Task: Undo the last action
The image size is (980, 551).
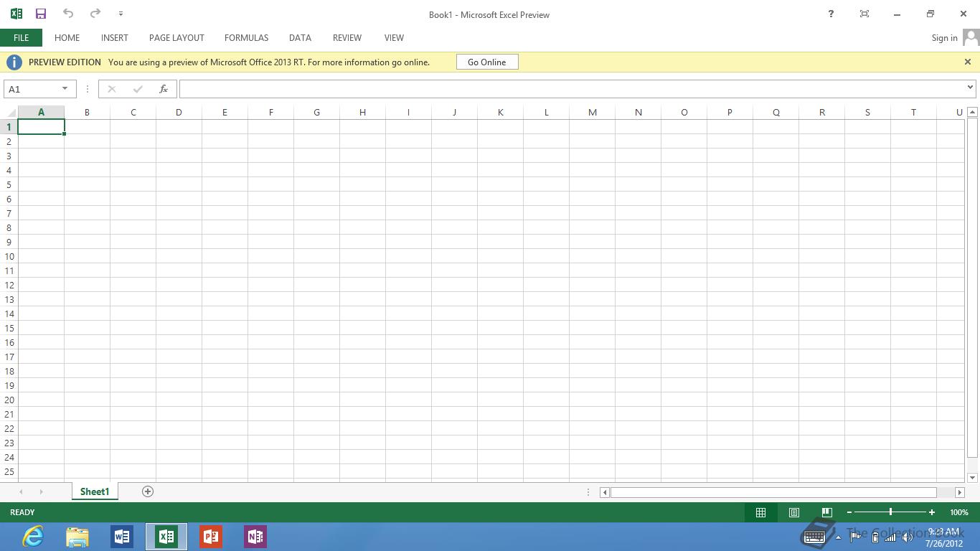Action: click(68, 14)
